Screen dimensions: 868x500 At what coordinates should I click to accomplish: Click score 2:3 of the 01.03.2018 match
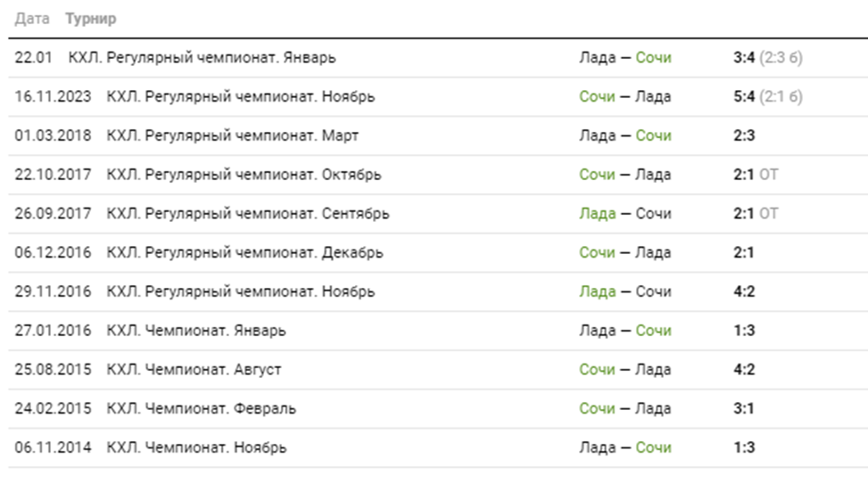click(x=743, y=136)
